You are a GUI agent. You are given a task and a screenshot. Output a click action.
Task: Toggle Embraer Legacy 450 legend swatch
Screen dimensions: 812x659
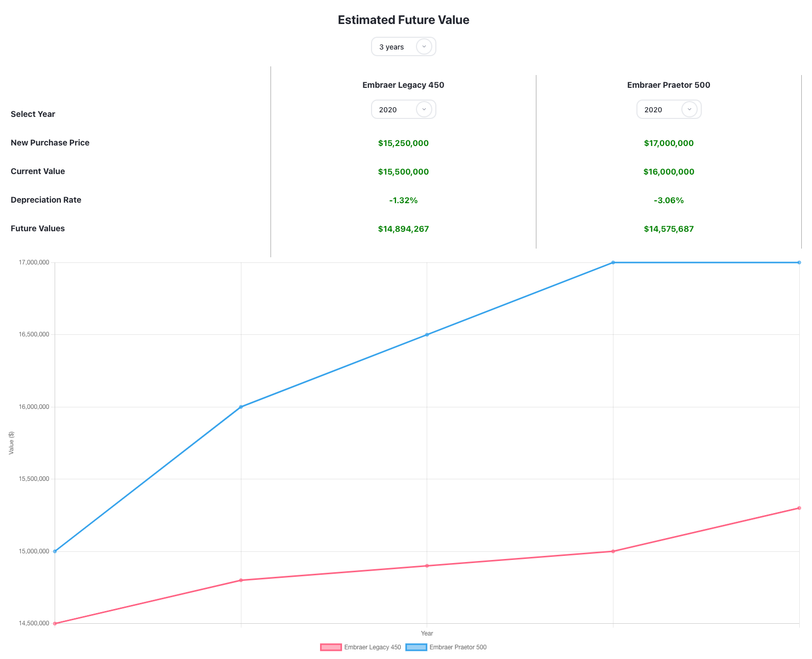331,647
